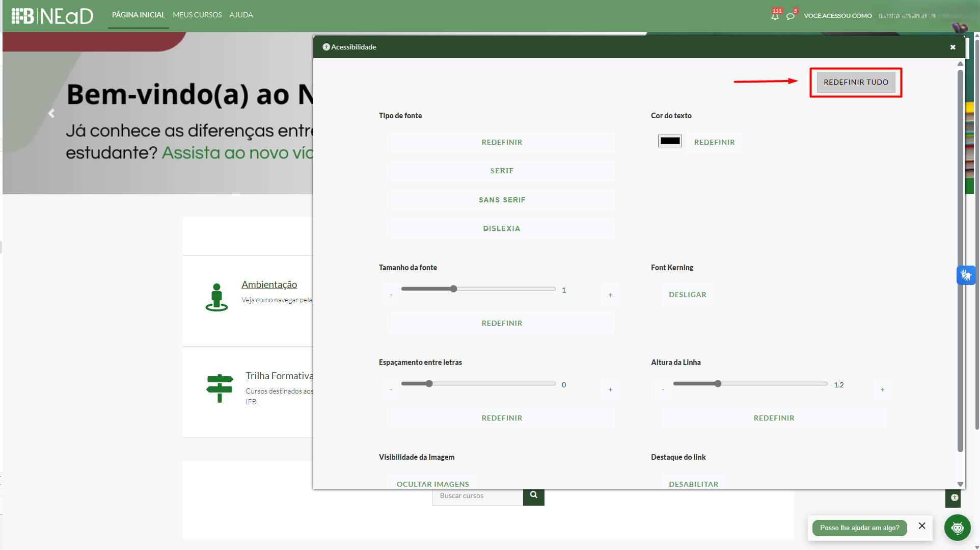Click the chatbot assistant robot icon
Viewport: 980px width, 550px height.
(957, 528)
